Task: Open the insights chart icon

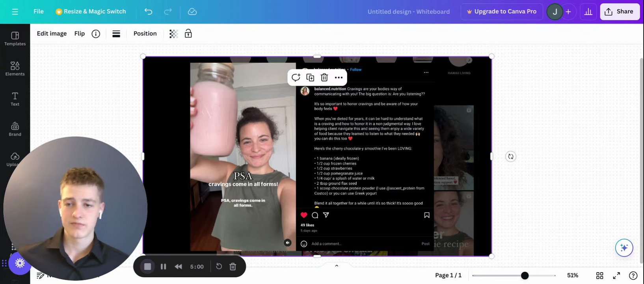Action: (588, 12)
